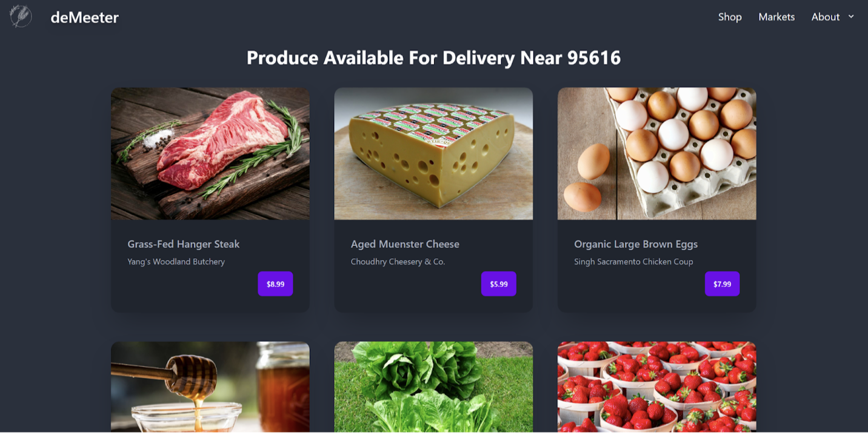Expand the About dropdown
This screenshot has height=435, width=868.
833,17
